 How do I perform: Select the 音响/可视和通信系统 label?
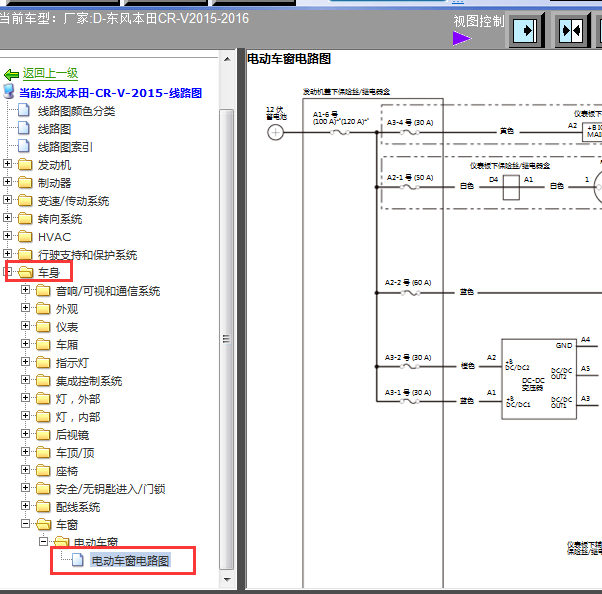tap(108, 291)
